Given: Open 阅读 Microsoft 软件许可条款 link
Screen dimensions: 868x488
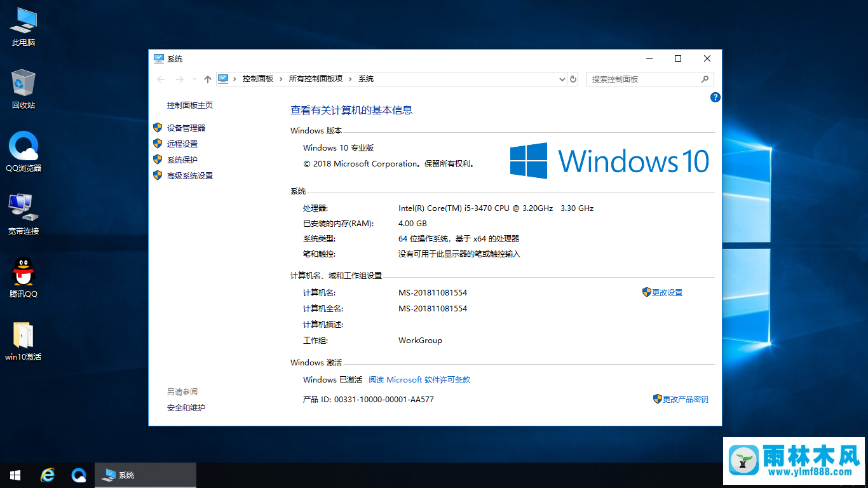Looking at the screenshot, I should 419,380.
